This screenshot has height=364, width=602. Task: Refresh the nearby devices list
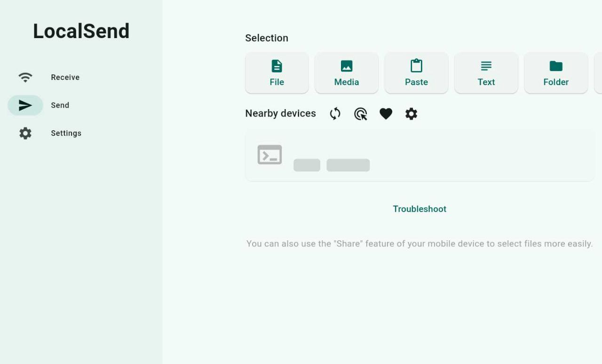[x=335, y=114]
